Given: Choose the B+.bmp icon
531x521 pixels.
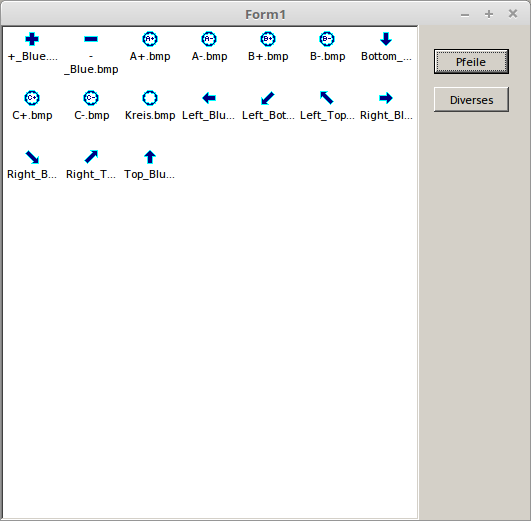Looking at the screenshot, I should 268,39.
